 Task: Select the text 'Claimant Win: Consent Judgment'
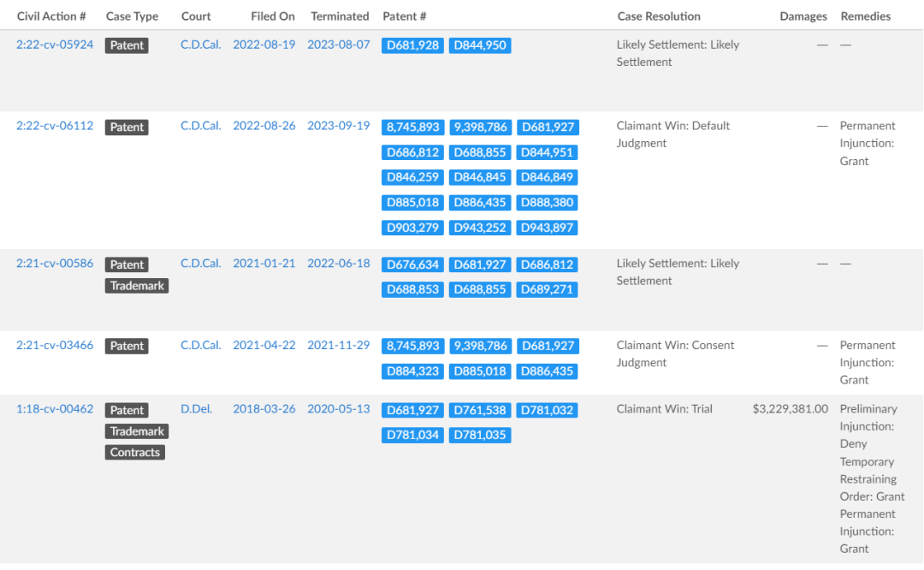tap(675, 353)
